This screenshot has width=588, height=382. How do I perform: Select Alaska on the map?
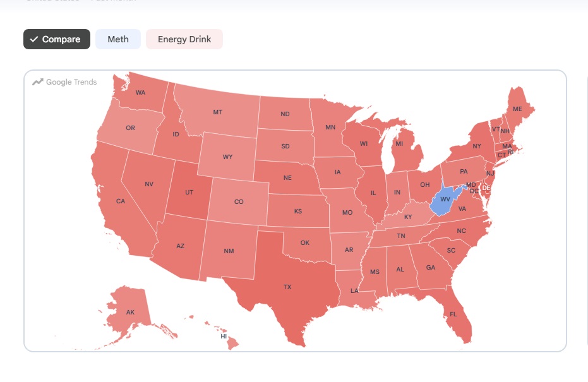pos(130,312)
